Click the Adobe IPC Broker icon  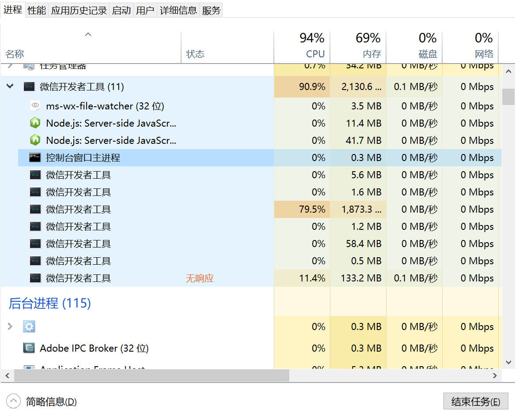pos(29,348)
